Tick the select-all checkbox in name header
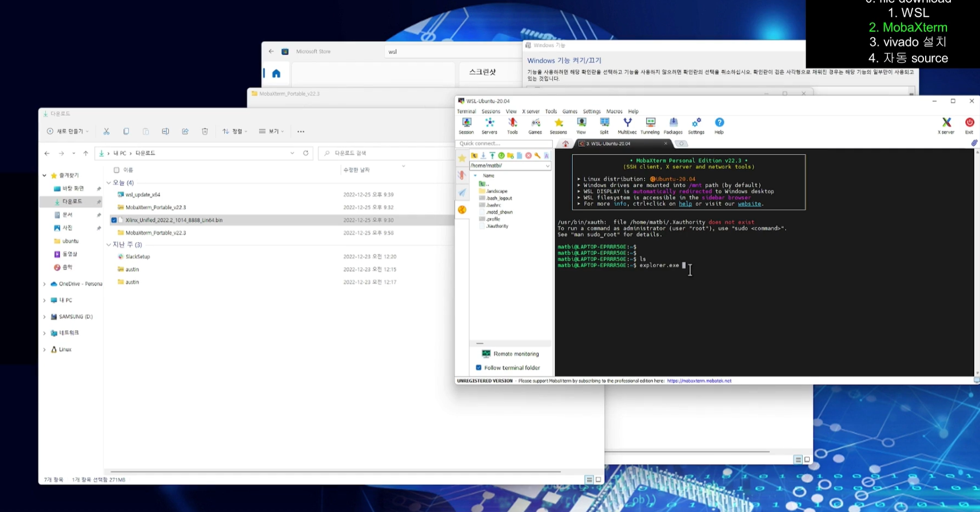Image resolution: width=980 pixels, height=512 pixels. point(117,170)
